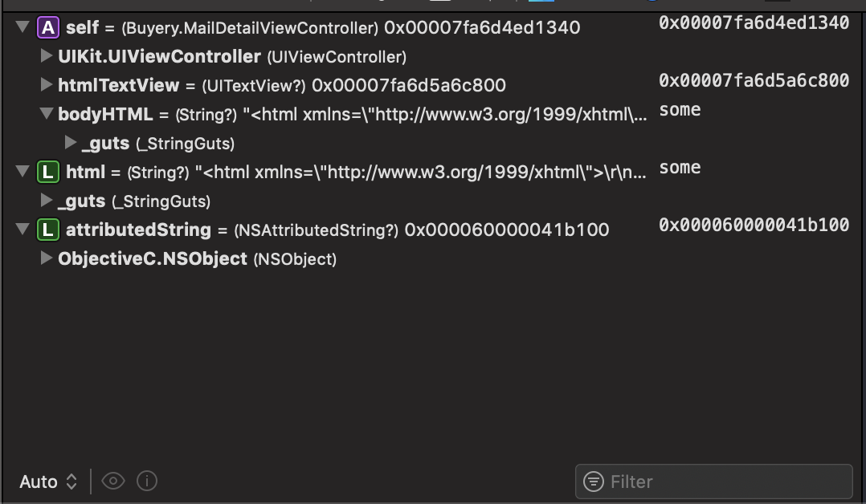The image size is (866, 504).
Task: Select the htmlTextView variable name
Action: [x=119, y=86]
